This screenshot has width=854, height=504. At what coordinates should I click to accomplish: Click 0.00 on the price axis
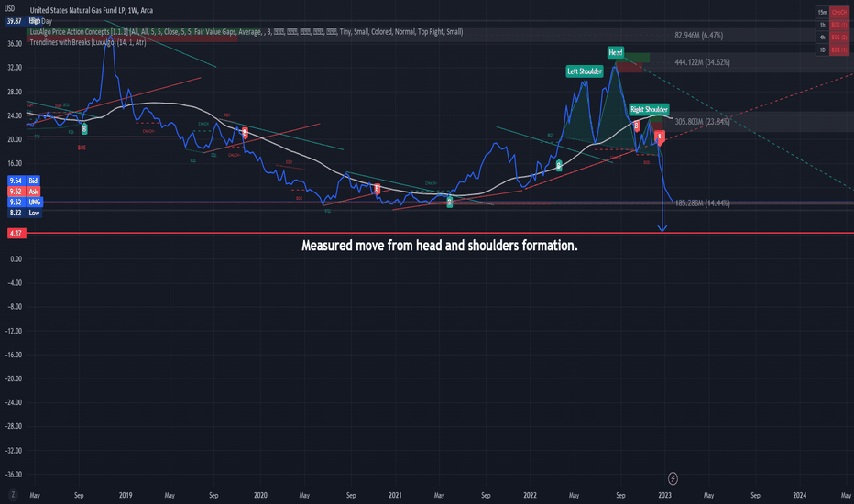(x=16, y=259)
